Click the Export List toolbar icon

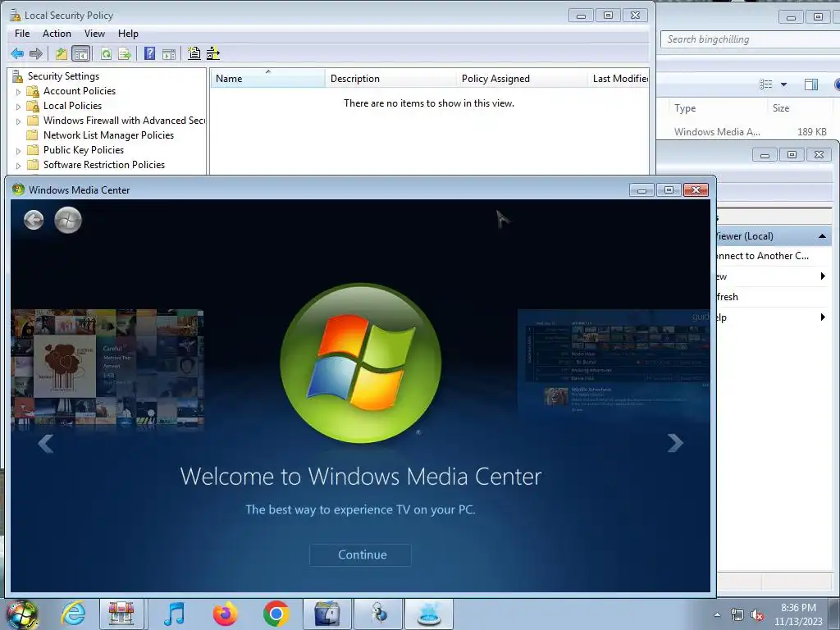click(125, 53)
